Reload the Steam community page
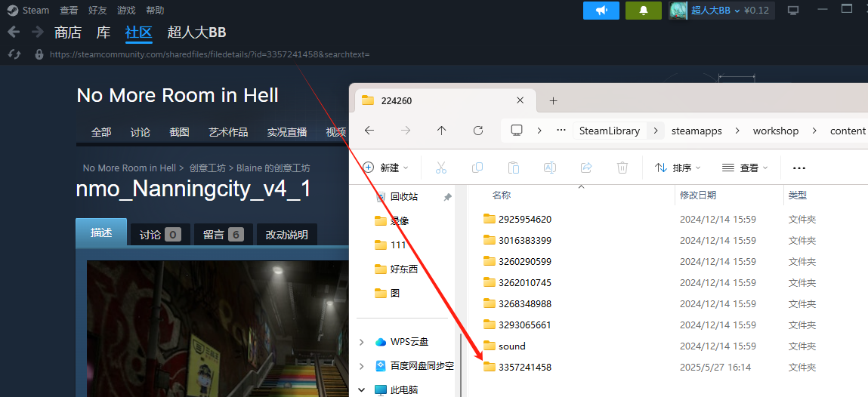Screen dimensions: 868x397 coord(15,54)
